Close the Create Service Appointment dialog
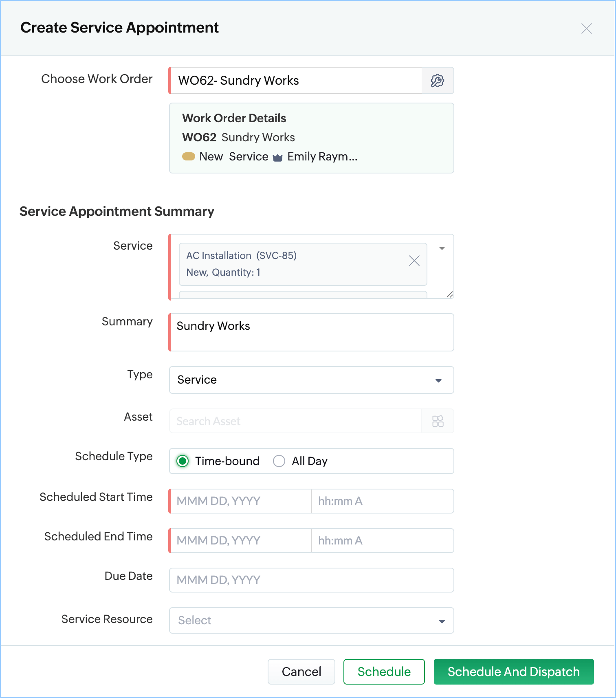The image size is (616, 698). [586, 29]
